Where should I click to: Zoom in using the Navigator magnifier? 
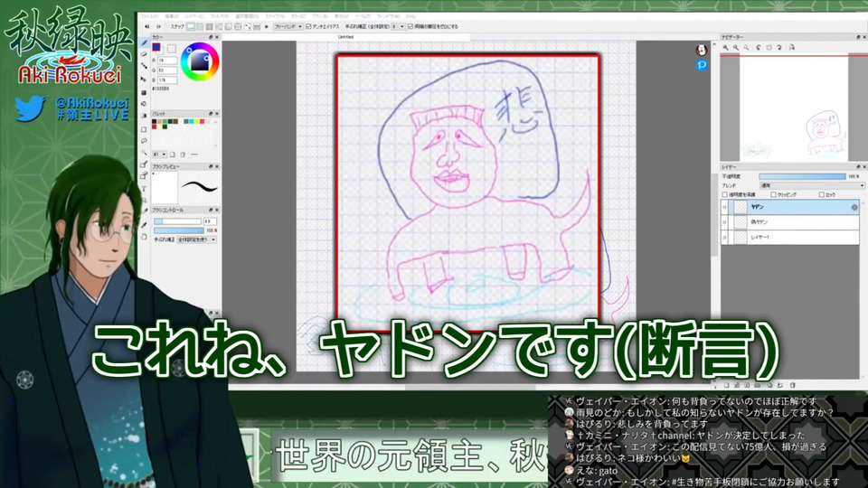(725, 48)
